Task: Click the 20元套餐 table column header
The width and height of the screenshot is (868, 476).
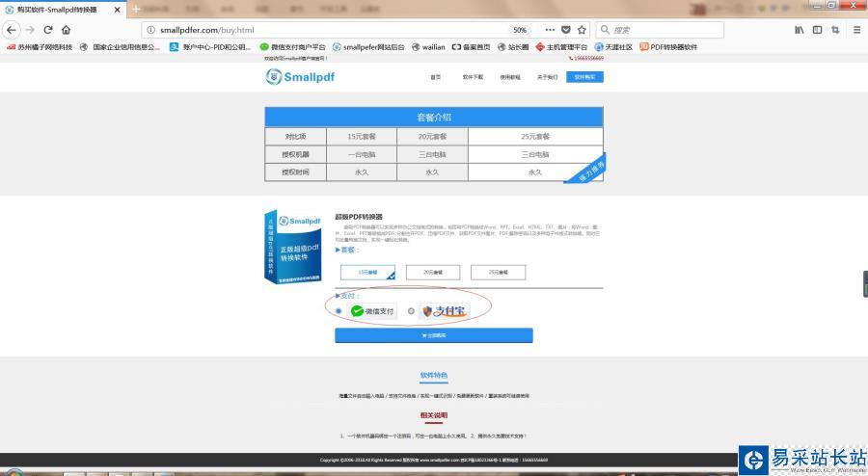Action: click(432, 137)
